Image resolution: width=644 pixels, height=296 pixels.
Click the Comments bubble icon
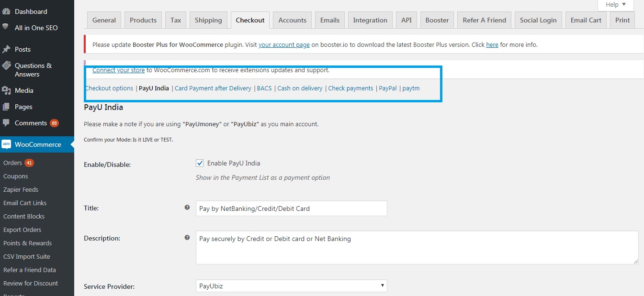coord(6,123)
